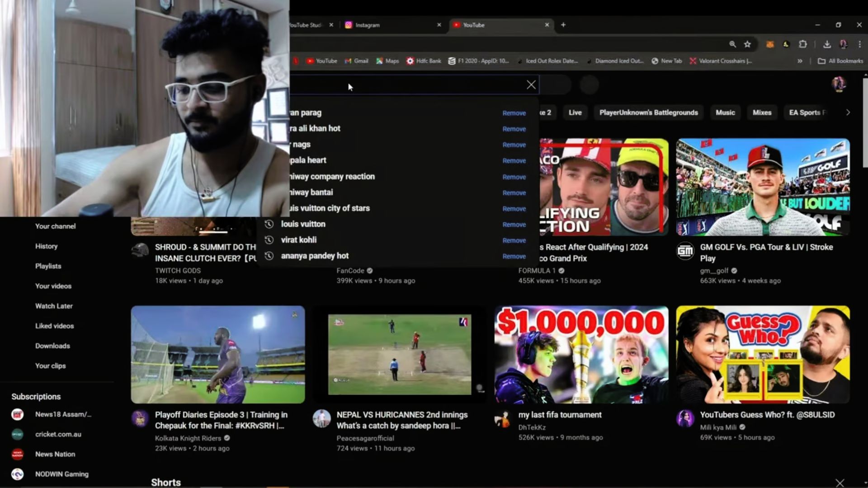Remove the 'pala heart' search suggestion
The height and width of the screenshot is (488, 868).
(x=514, y=161)
